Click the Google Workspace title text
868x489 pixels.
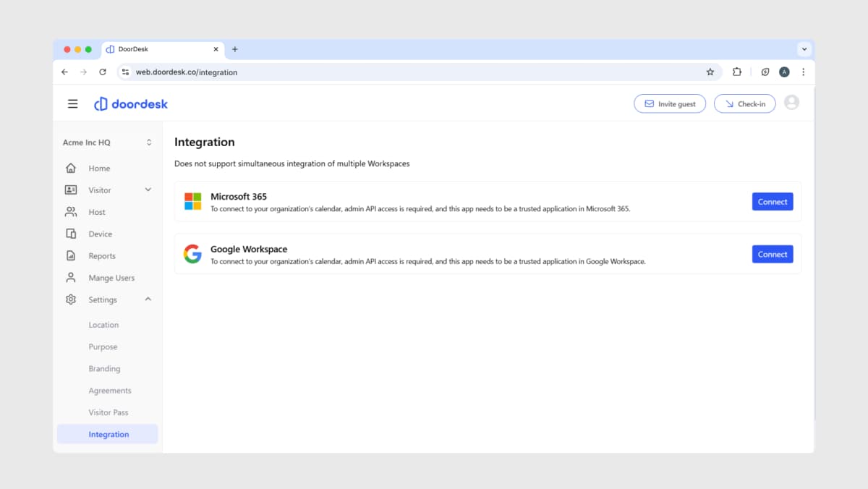tap(249, 249)
